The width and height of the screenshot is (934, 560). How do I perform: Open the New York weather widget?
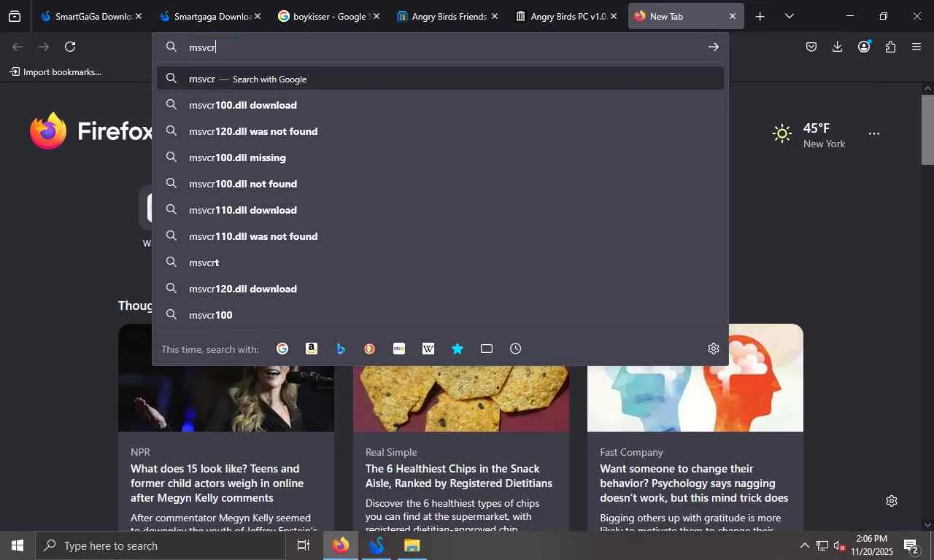click(808, 135)
